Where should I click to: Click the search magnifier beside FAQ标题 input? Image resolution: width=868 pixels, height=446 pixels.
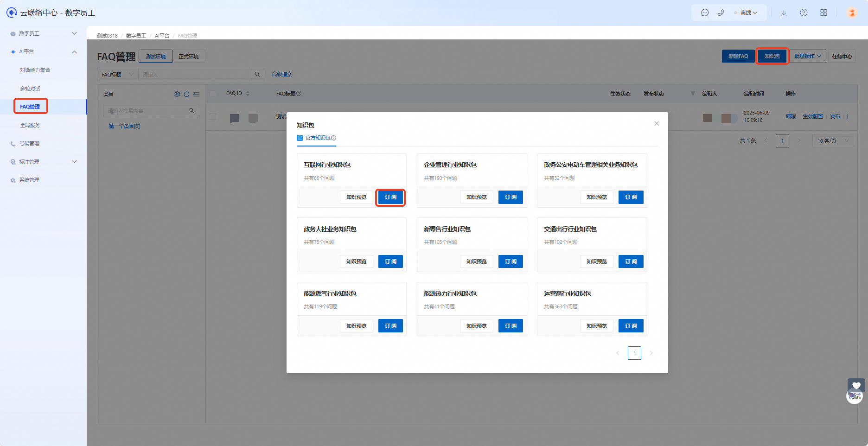coord(257,74)
